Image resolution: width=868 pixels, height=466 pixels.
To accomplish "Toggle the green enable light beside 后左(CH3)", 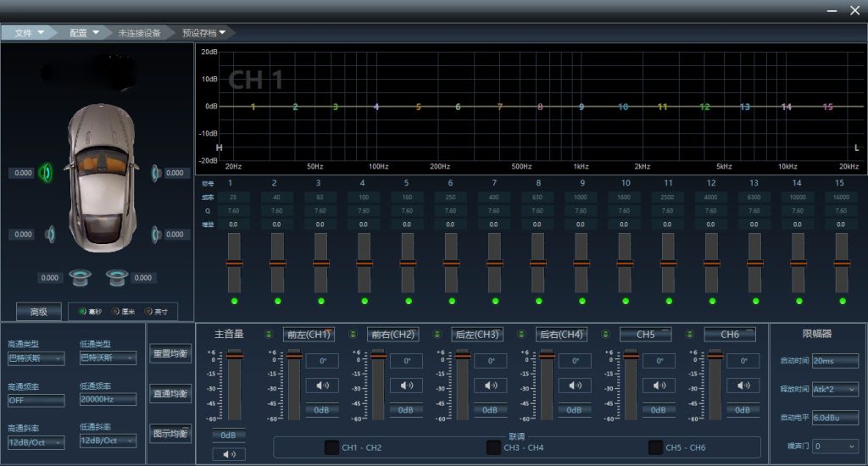I will tap(437, 335).
